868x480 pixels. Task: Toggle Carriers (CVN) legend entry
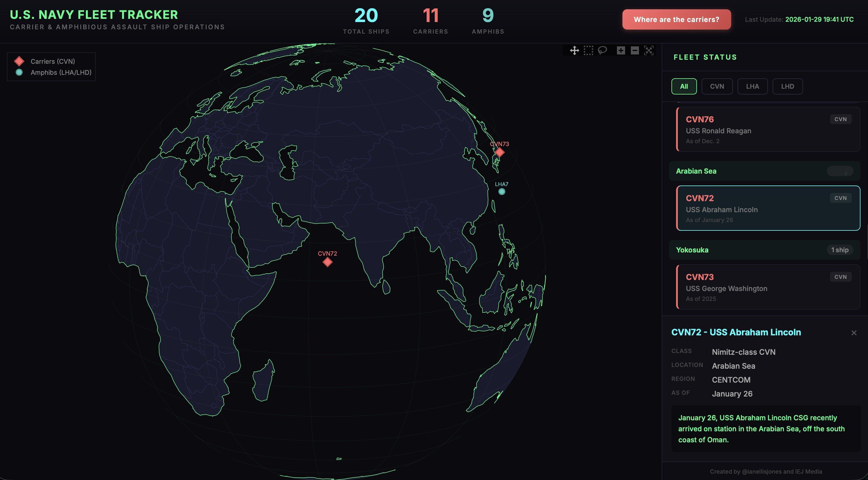(x=52, y=61)
